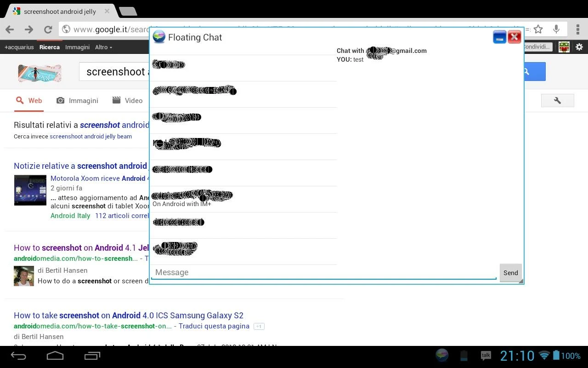
Task: Switch to the Video results tab
Action: 127,101
